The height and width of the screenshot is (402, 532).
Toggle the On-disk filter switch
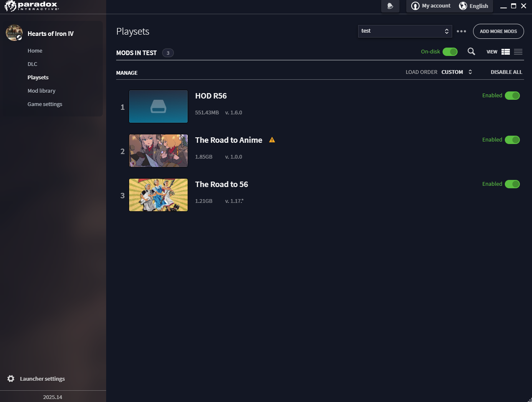[450, 52]
